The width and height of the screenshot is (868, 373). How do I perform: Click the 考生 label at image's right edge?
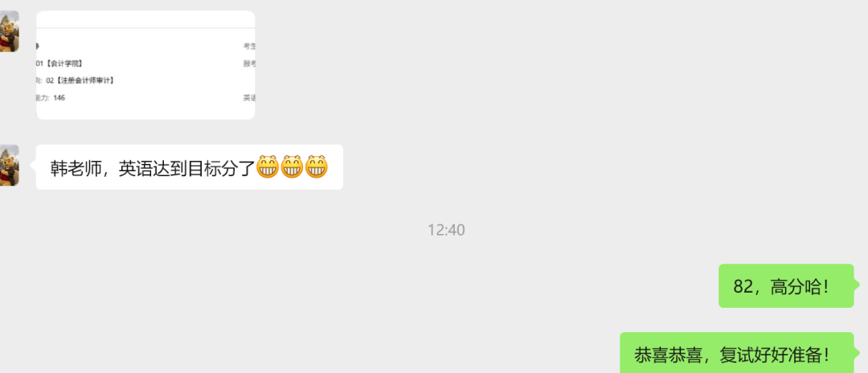[249, 47]
